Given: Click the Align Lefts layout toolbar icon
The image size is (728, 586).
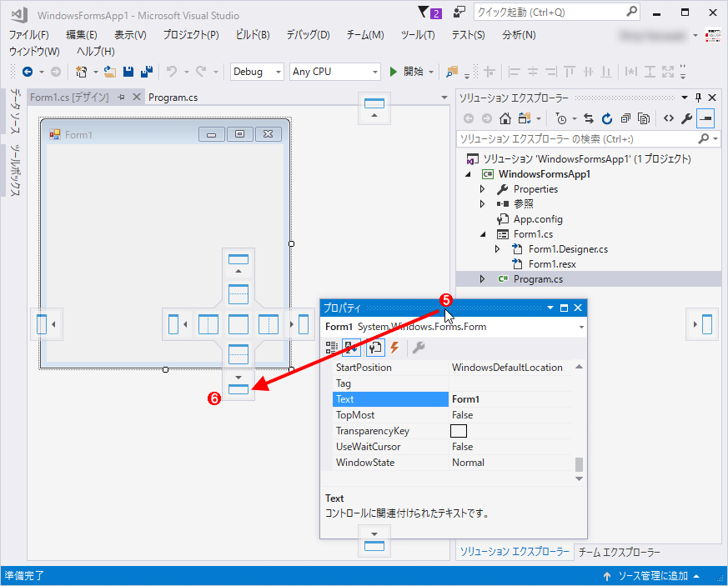Looking at the screenshot, I should [x=514, y=72].
